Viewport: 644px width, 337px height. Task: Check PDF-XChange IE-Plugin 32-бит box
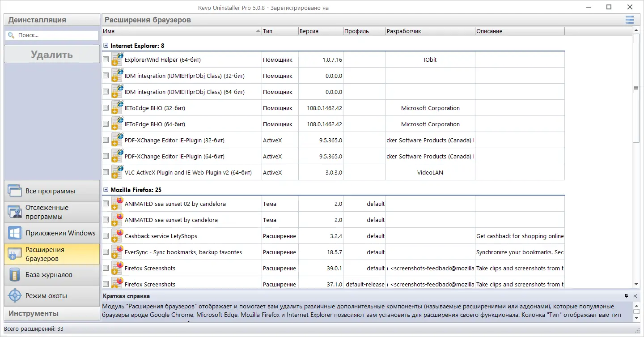pos(106,140)
